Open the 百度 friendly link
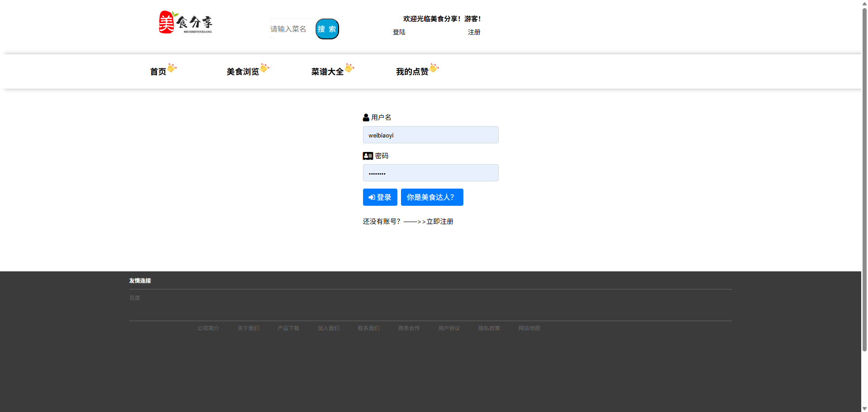Viewport: 868px width, 412px height. [x=135, y=298]
